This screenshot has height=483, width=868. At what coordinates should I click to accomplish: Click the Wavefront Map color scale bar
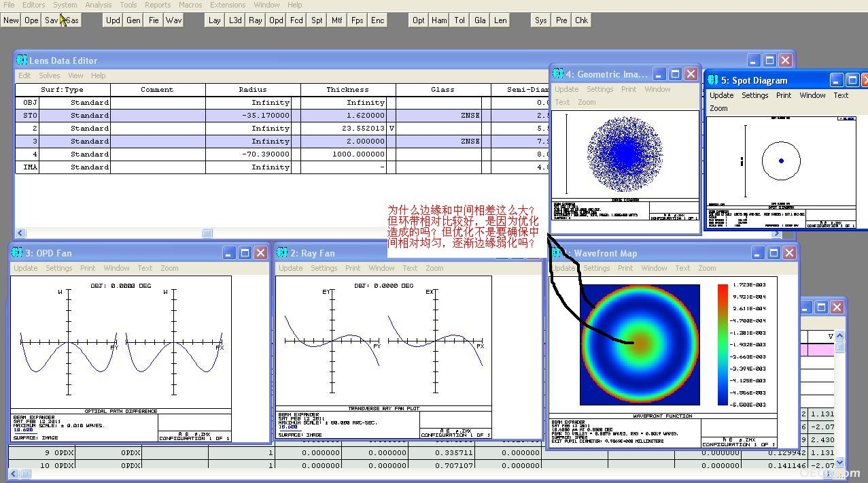723,345
